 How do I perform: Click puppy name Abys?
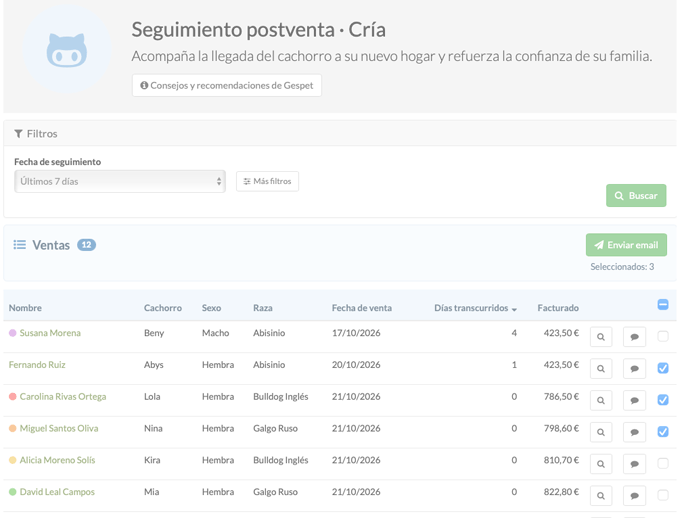pyautogui.click(x=154, y=364)
